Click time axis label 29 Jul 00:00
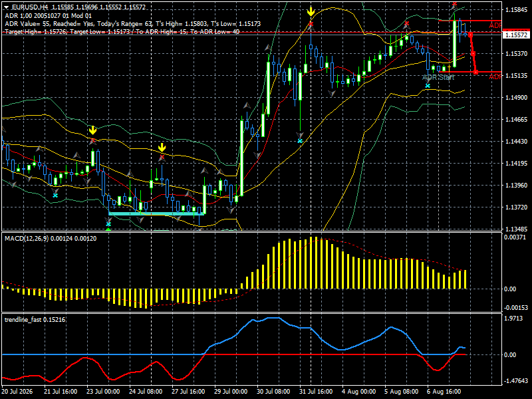The width and height of the screenshot is (532, 399). click(231, 392)
